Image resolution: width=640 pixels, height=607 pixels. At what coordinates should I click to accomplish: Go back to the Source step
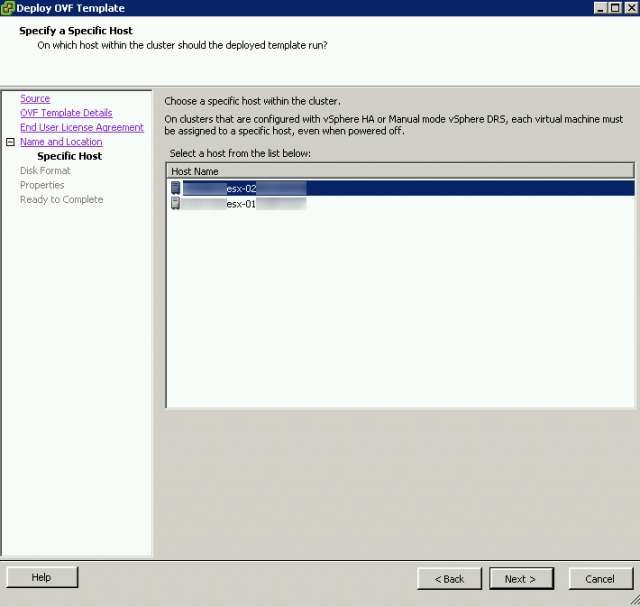tap(35, 99)
